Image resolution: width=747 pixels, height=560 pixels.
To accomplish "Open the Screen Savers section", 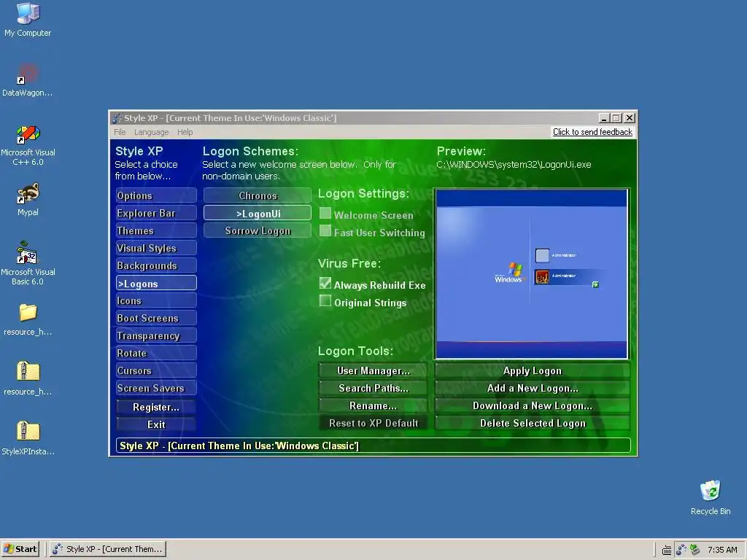I will click(156, 388).
